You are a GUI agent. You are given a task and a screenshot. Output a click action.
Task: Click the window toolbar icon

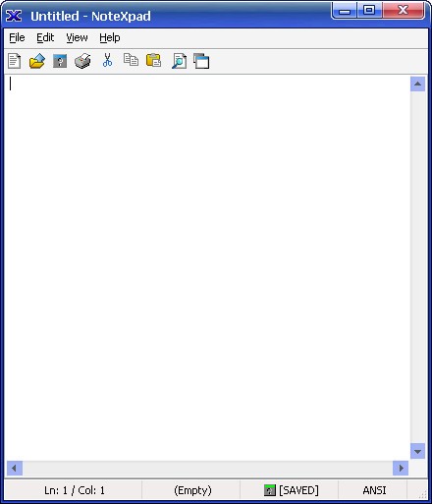[201, 61]
